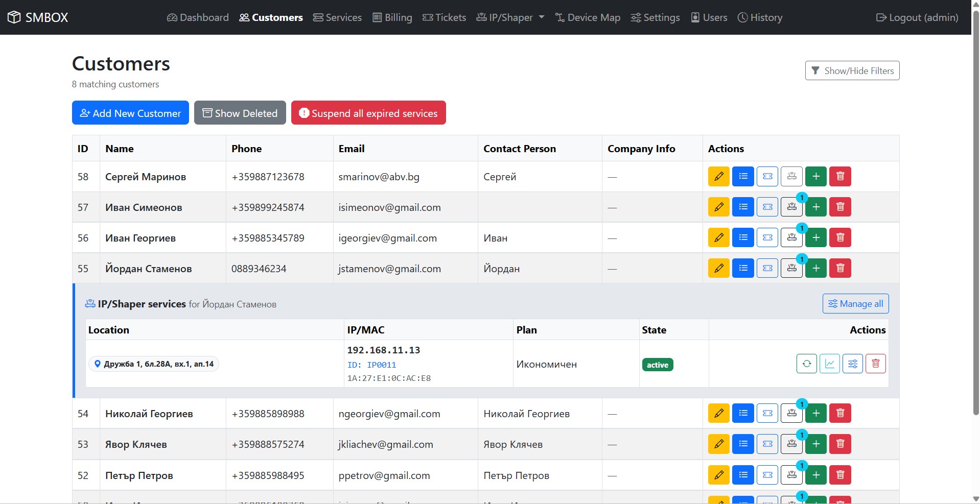Viewport: 980px width, 504px height.
Task: Add service plus icon for Сергей Маринов
Action: point(815,176)
